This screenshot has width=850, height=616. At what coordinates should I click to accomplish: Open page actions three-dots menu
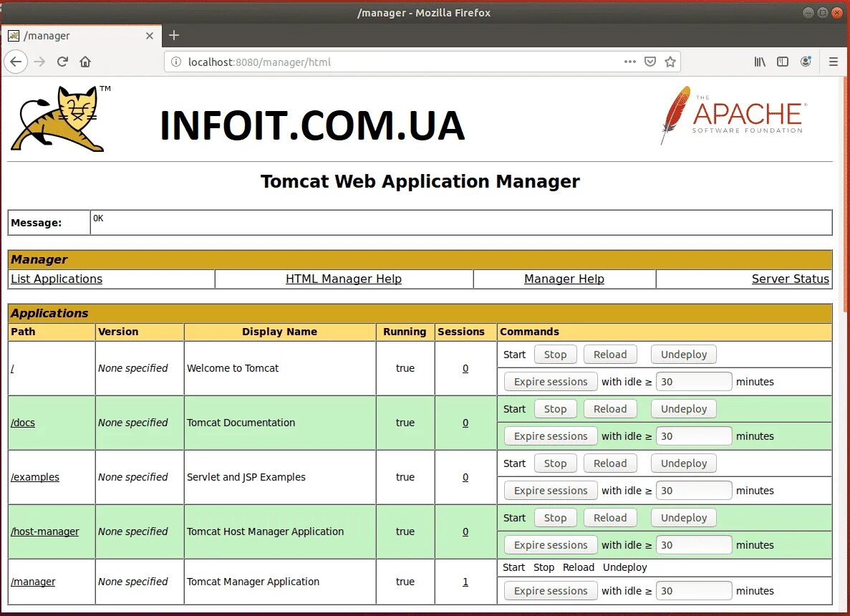[x=630, y=62]
